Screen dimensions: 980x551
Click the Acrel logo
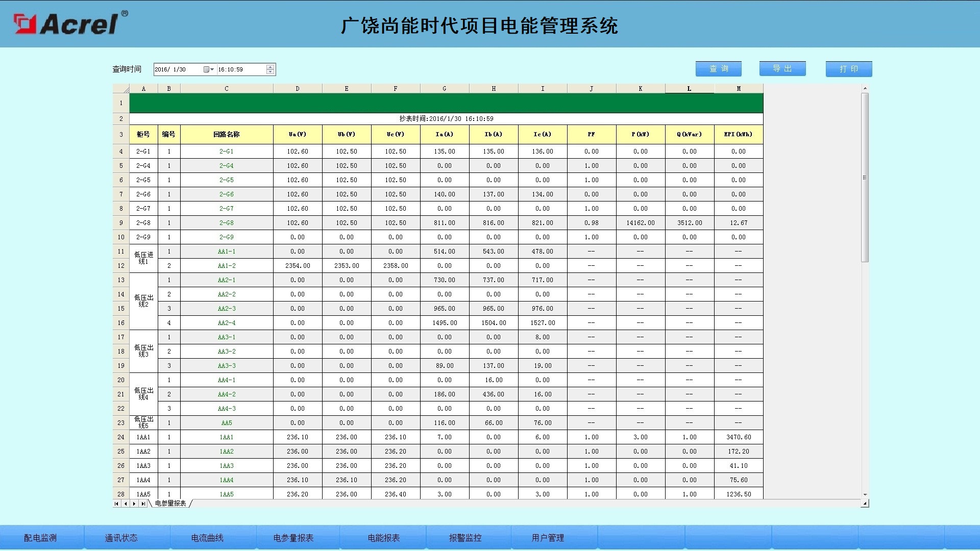pos(70,23)
